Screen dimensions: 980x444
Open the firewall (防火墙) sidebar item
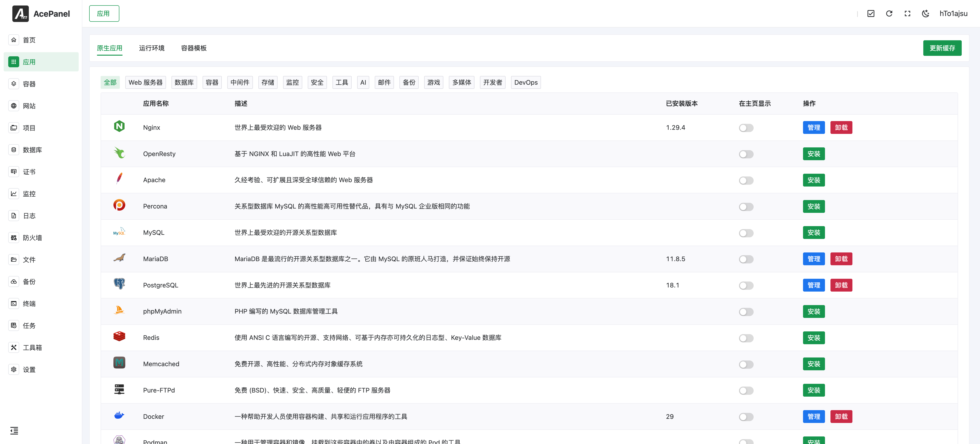(x=32, y=238)
